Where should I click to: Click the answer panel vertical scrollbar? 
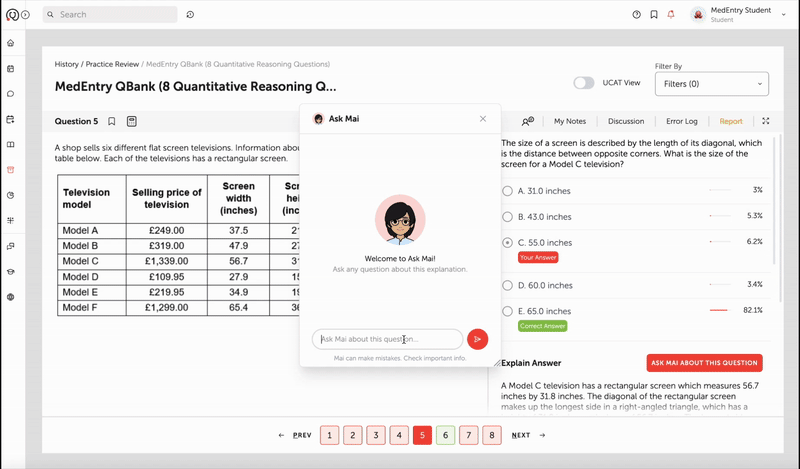pyautogui.click(x=780, y=219)
